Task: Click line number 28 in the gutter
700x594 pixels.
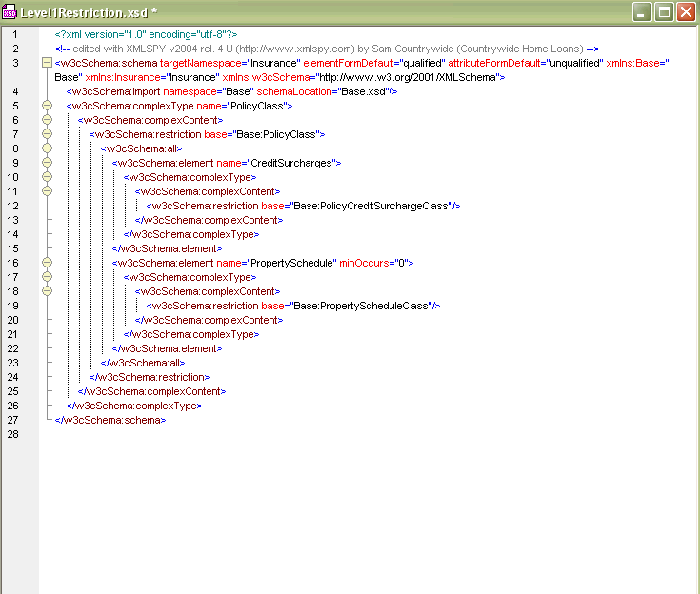Action: click(x=13, y=434)
